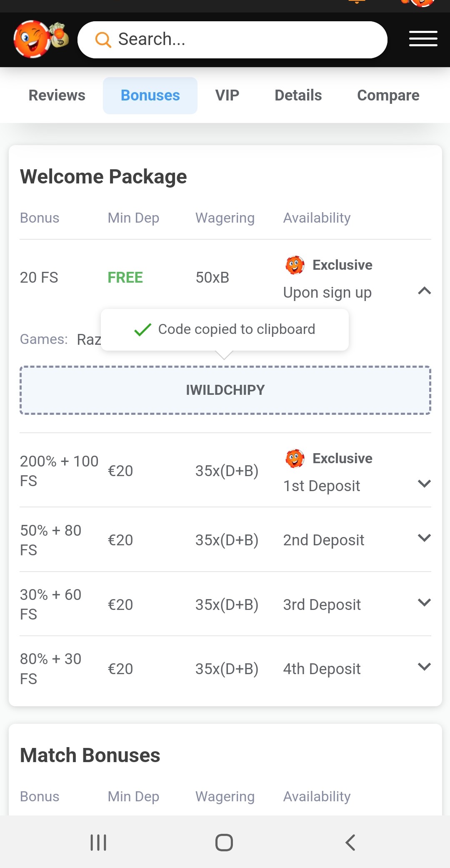Image resolution: width=450 pixels, height=868 pixels.
Task: Go to the Details tab
Action: point(298,95)
